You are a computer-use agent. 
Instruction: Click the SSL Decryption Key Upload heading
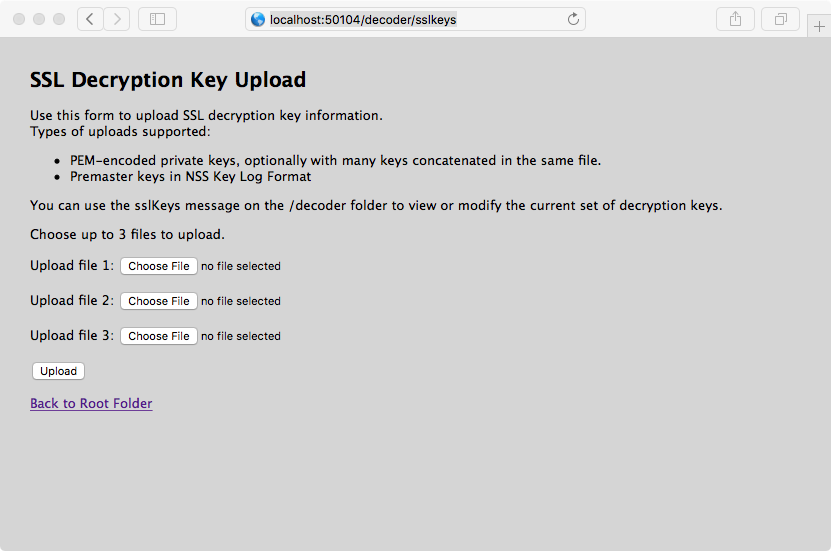click(x=168, y=79)
